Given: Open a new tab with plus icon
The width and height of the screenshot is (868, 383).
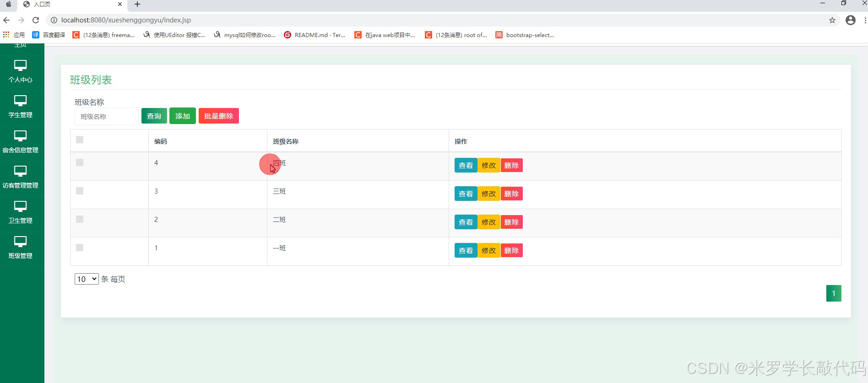Looking at the screenshot, I should point(137,4).
